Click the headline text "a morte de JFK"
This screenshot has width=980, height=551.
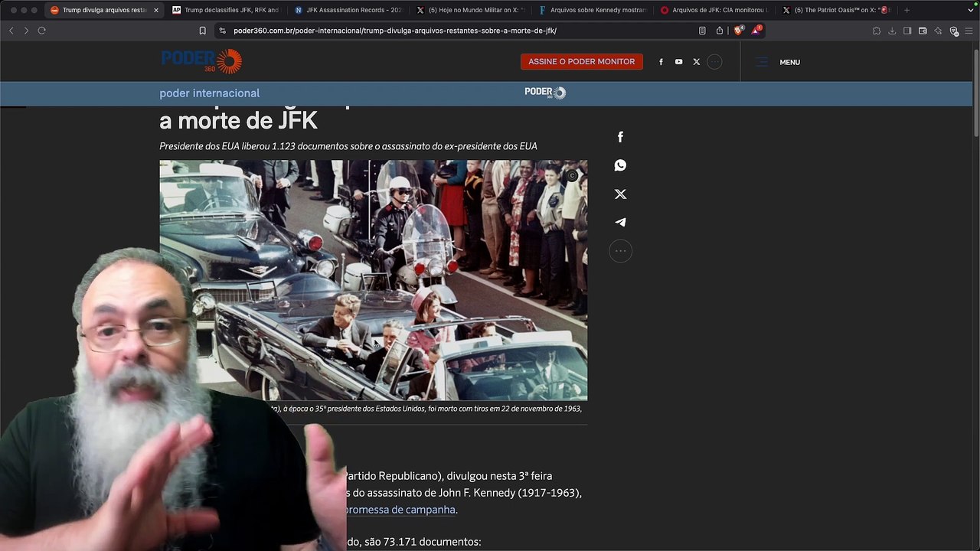click(x=238, y=121)
